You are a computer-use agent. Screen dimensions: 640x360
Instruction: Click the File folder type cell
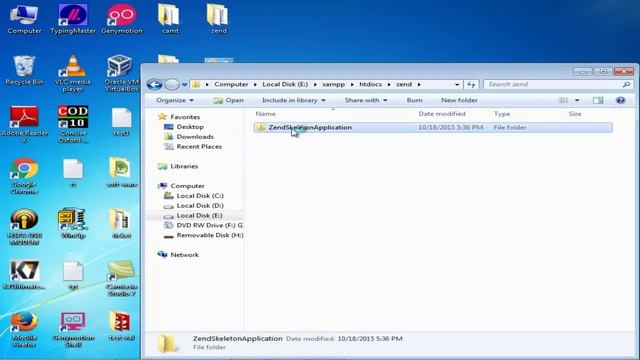pyautogui.click(x=510, y=127)
